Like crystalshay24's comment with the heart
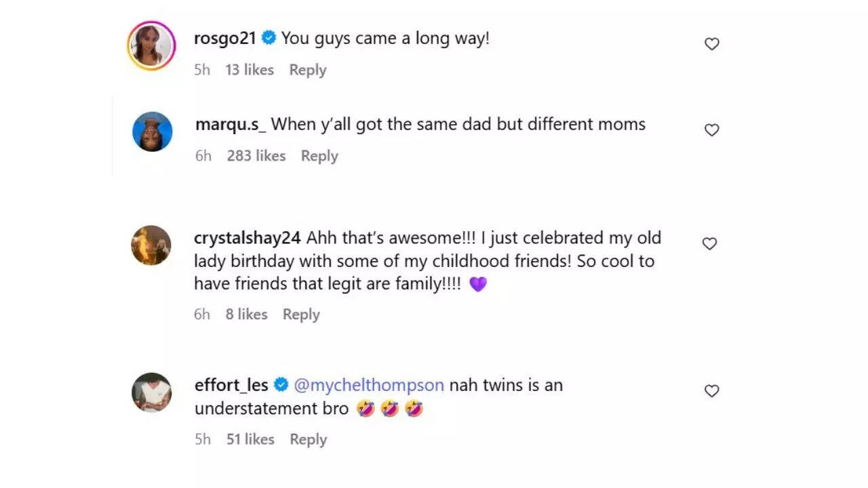Viewport: 868px width, 488px height. [x=709, y=244]
